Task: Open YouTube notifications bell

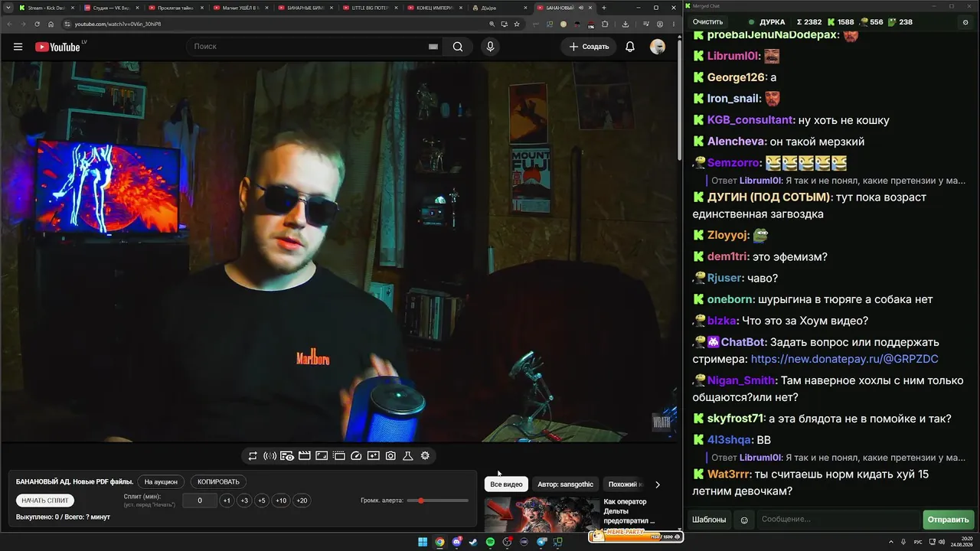Action: click(x=630, y=47)
